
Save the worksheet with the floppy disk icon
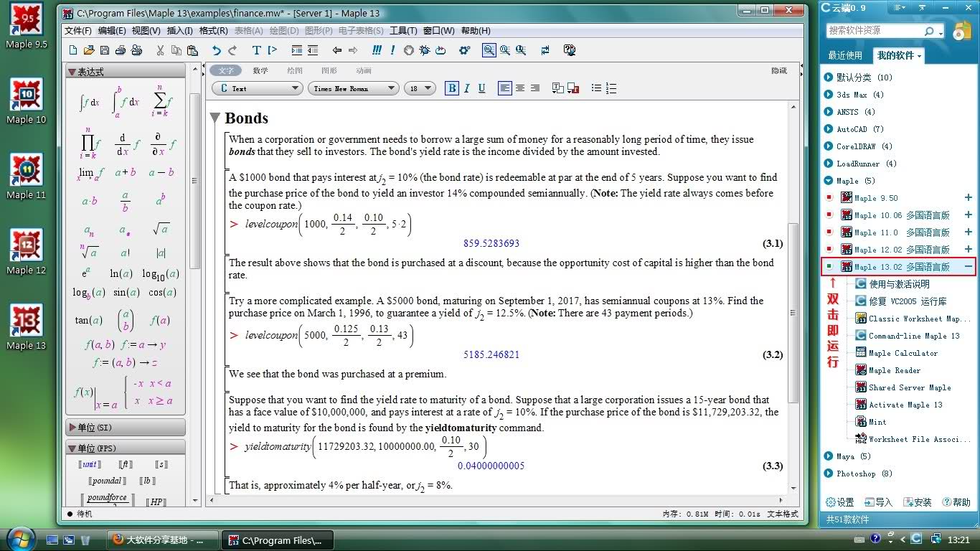pyautogui.click(x=105, y=50)
